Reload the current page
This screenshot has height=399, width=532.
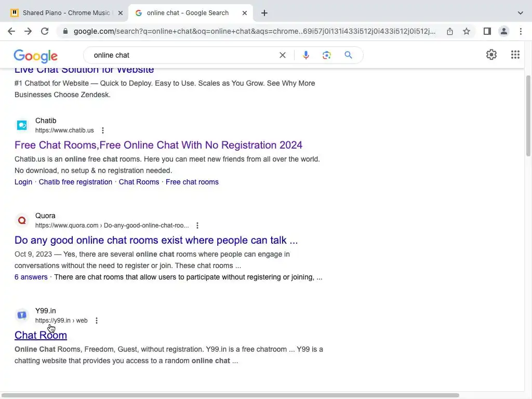[45, 31]
